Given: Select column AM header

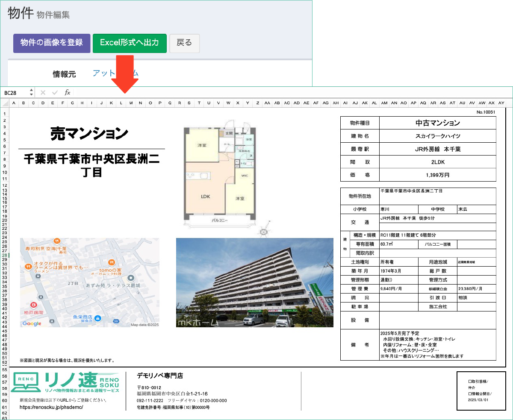Looking at the screenshot, I should [384, 103].
